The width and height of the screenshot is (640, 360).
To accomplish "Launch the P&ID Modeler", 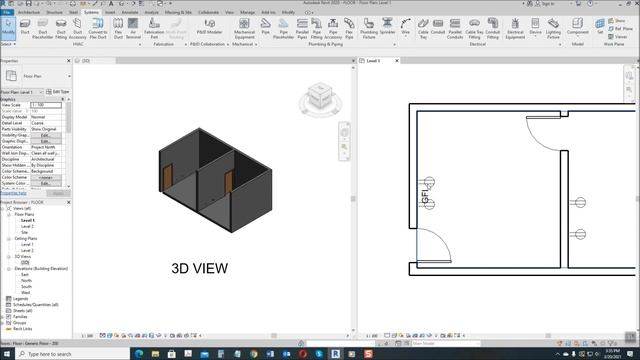I will click(209, 26).
